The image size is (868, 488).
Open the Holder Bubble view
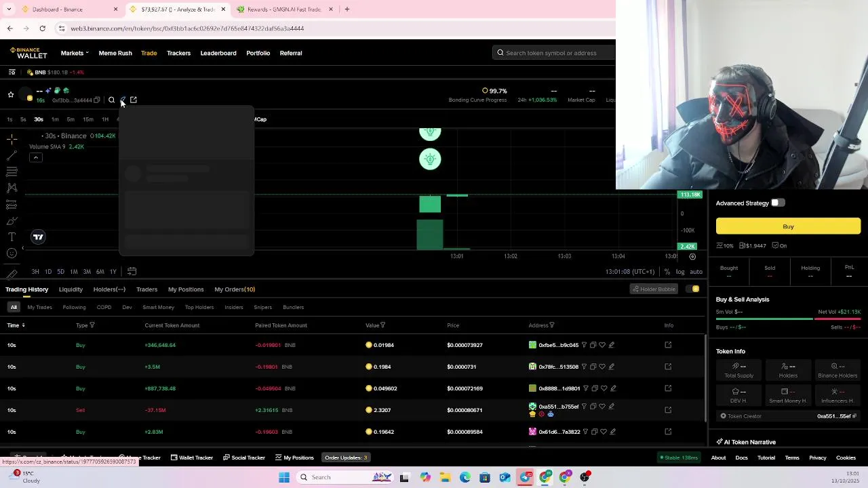point(654,289)
